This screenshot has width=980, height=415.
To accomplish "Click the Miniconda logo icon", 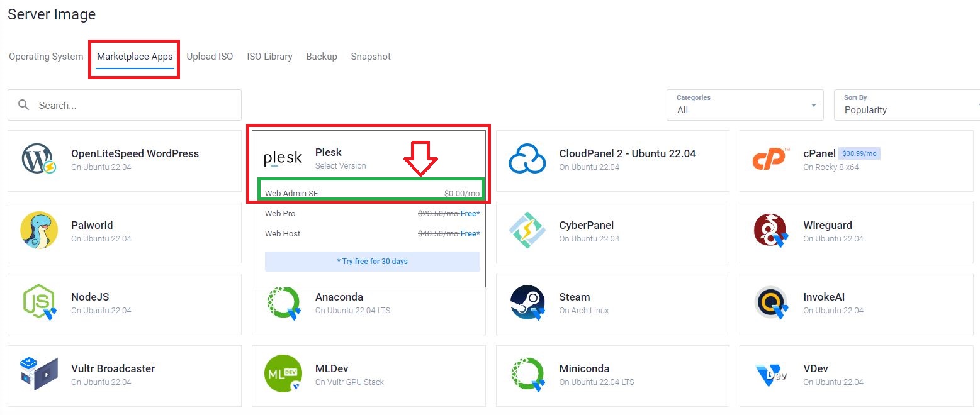I will pos(527,374).
